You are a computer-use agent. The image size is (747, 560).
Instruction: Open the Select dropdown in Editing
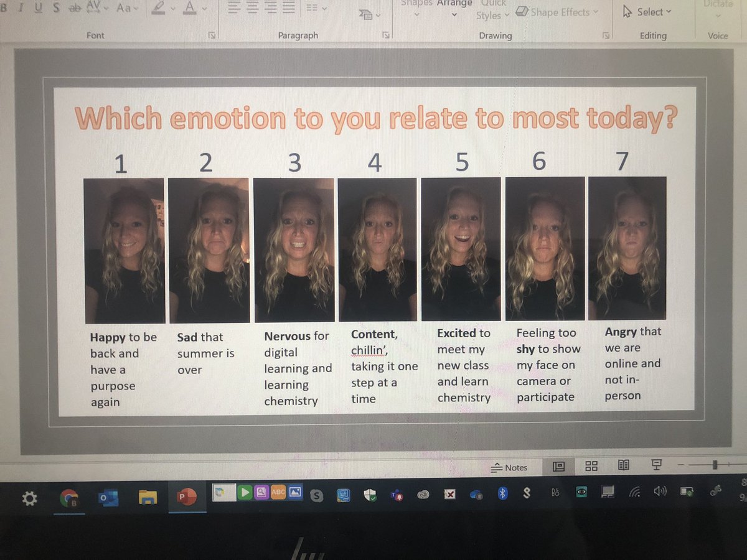(x=648, y=11)
